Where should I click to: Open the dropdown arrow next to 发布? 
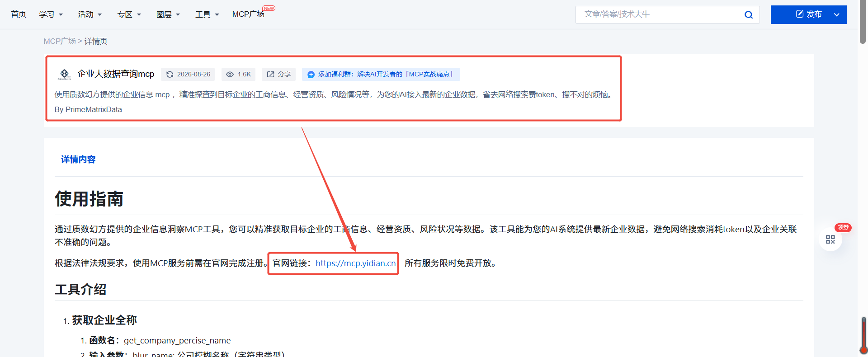[x=837, y=14]
